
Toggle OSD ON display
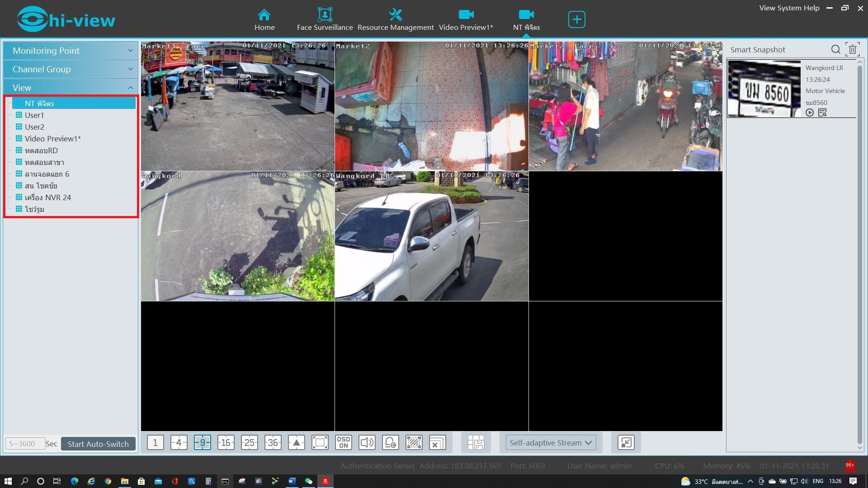pyautogui.click(x=343, y=443)
